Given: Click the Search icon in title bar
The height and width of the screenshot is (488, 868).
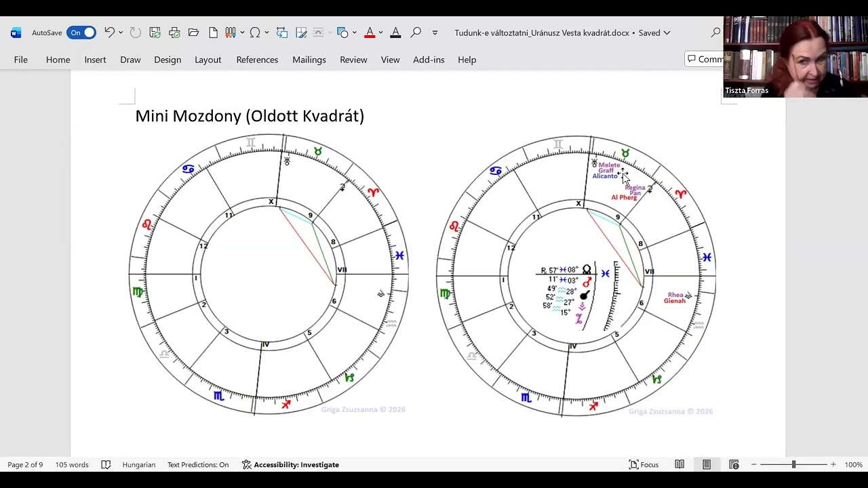Looking at the screenshot, I should click(x=715, y=33).
